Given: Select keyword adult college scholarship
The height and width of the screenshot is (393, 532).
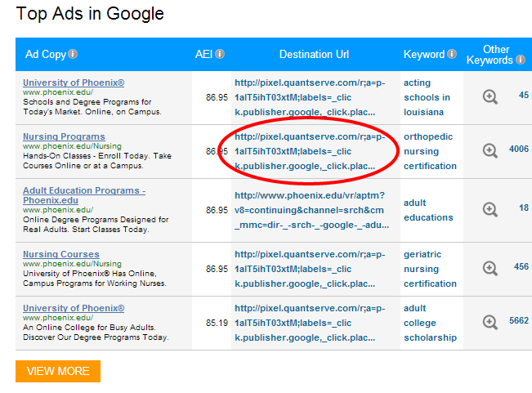Looking at the screenshot, I should (430, 323).
